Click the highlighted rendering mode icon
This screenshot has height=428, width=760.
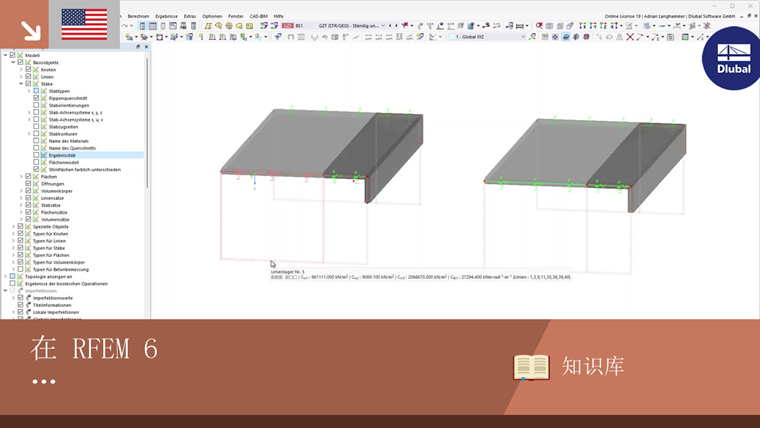click(566, 37)
